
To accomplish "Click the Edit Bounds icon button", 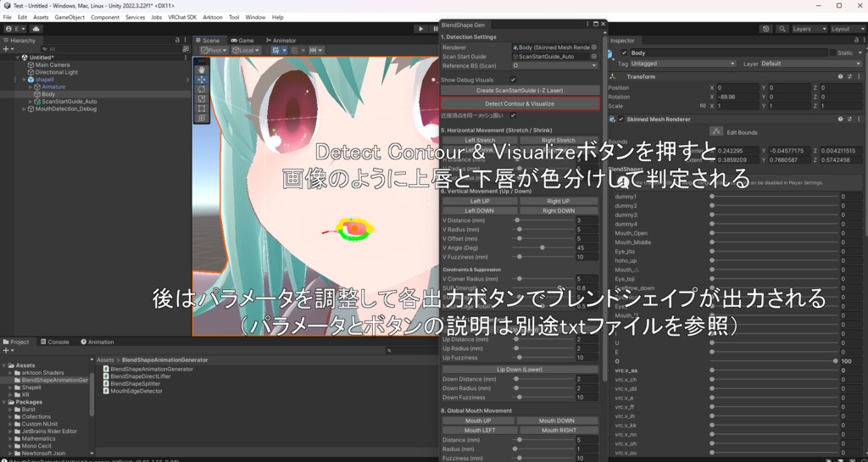I will coord(716,131).
